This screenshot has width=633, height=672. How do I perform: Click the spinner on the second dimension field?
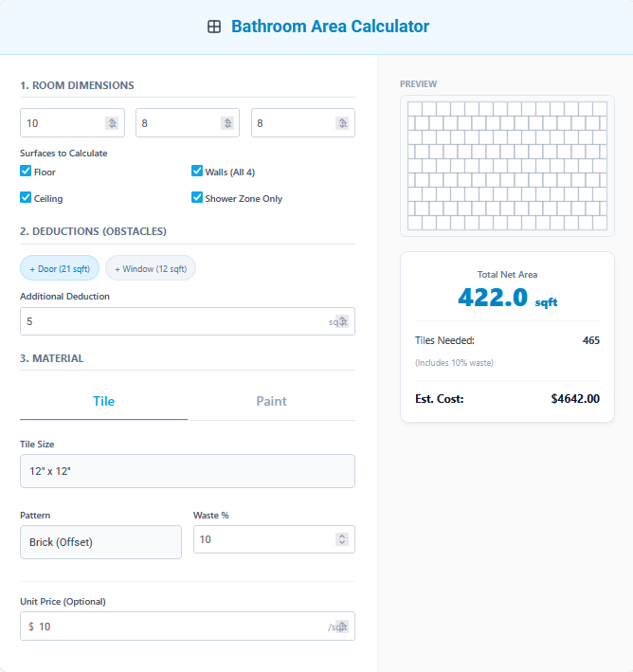coord(227,123)
